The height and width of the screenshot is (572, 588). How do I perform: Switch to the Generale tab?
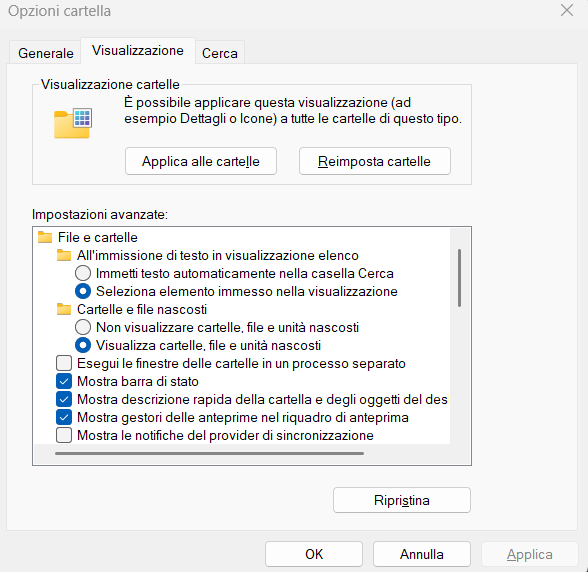(45, 53)
